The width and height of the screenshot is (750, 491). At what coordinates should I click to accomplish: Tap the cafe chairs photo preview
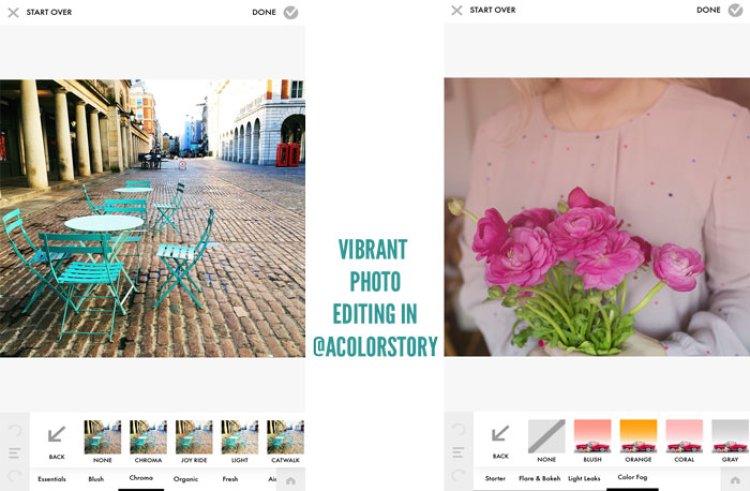point(153,218)
